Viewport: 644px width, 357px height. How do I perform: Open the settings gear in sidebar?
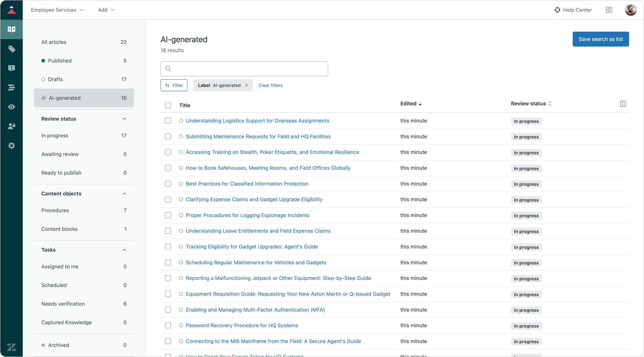pos(12,146)
